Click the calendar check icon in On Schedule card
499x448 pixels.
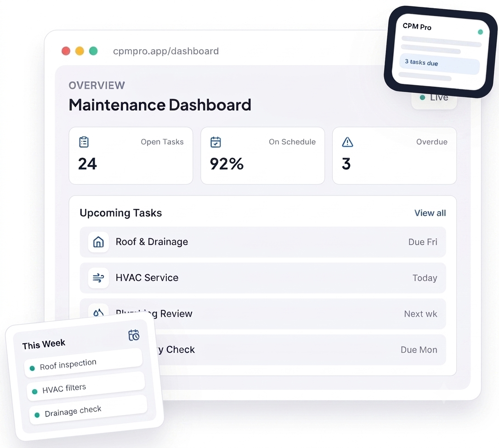click(215, 142)
